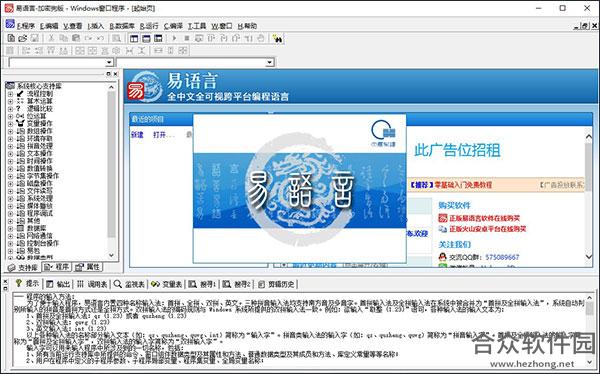Click the Run play toolbar icon

(x=174, y=38)
